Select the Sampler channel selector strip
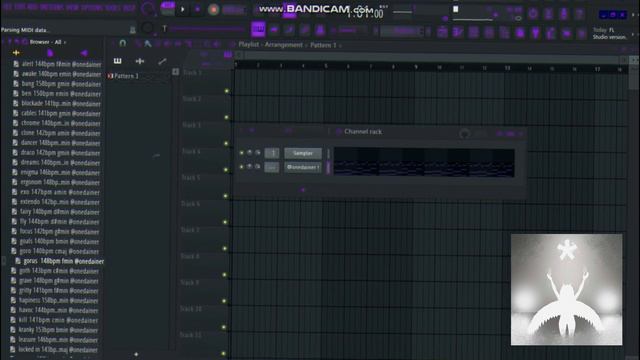Screen dimensions: 640x360 (329, 153)
